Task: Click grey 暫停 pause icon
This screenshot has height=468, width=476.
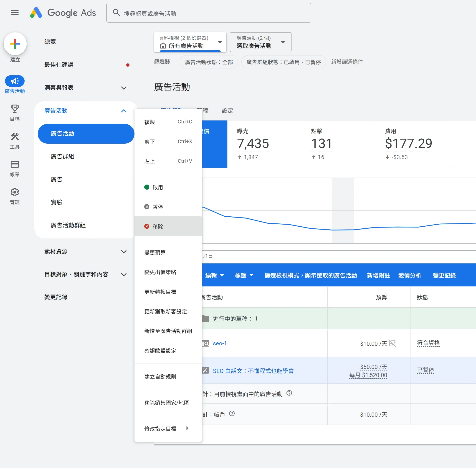Action: (x=147, y=207)
